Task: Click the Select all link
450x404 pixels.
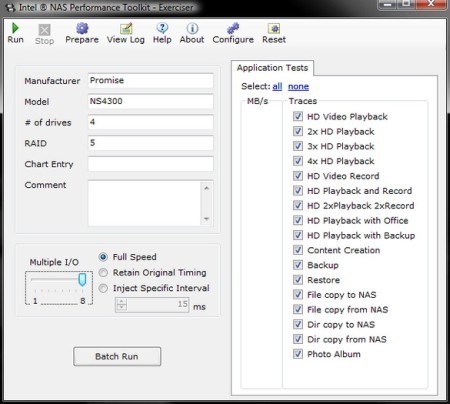Action: [x=277, y=86]
